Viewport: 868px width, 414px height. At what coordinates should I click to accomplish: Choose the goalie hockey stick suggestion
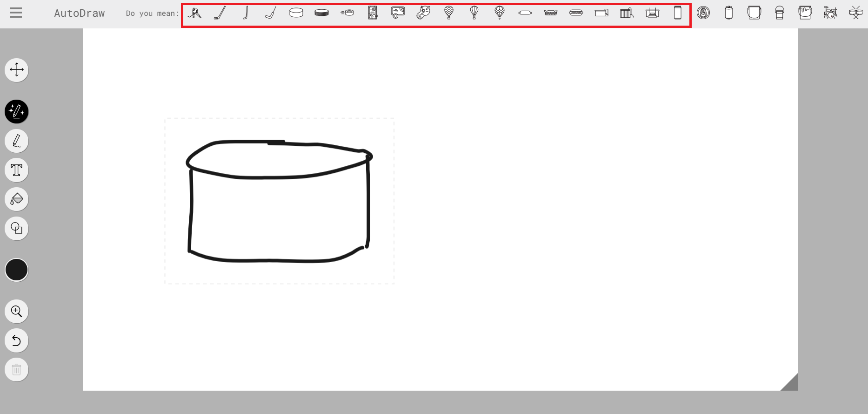271,13
